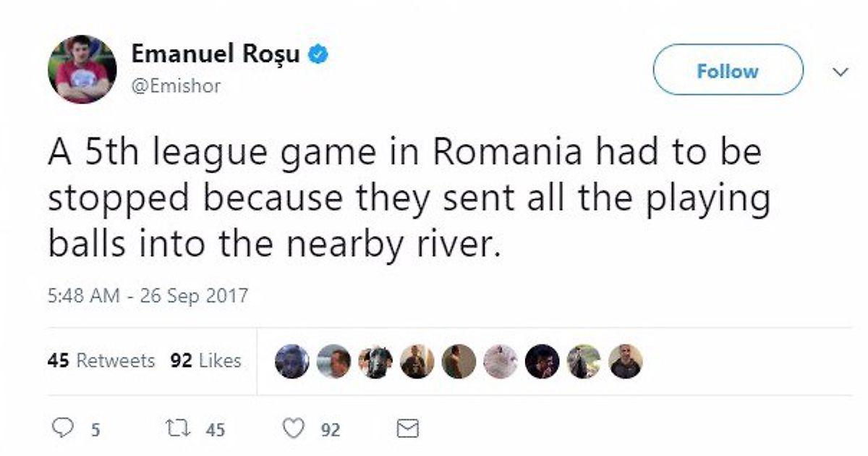Open the first liker avatar in the row
The height and width of the screenshot is (456, 868).
click(x=292, y=360)
